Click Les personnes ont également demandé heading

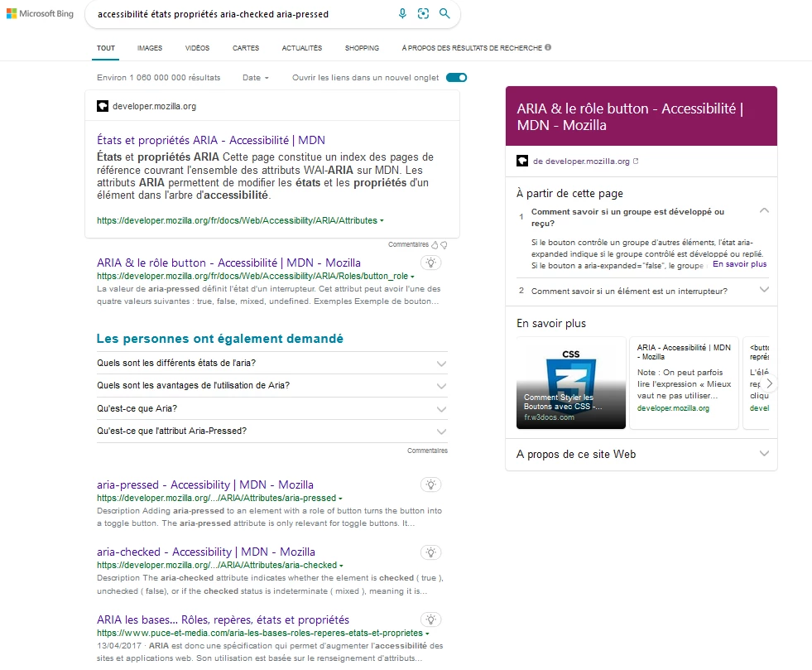[219, 339]
